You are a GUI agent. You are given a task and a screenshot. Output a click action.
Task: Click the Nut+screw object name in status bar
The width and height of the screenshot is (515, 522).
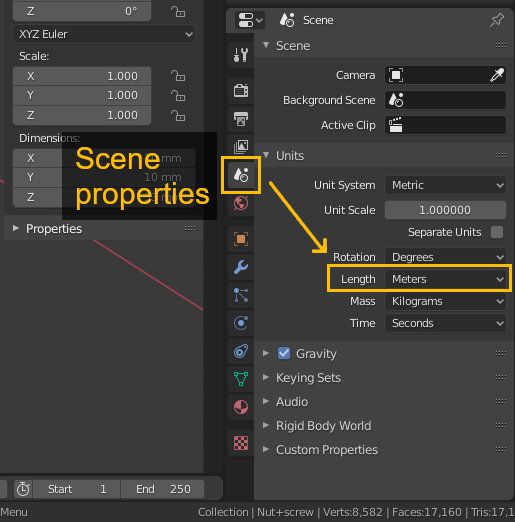(x=285, y=512)
